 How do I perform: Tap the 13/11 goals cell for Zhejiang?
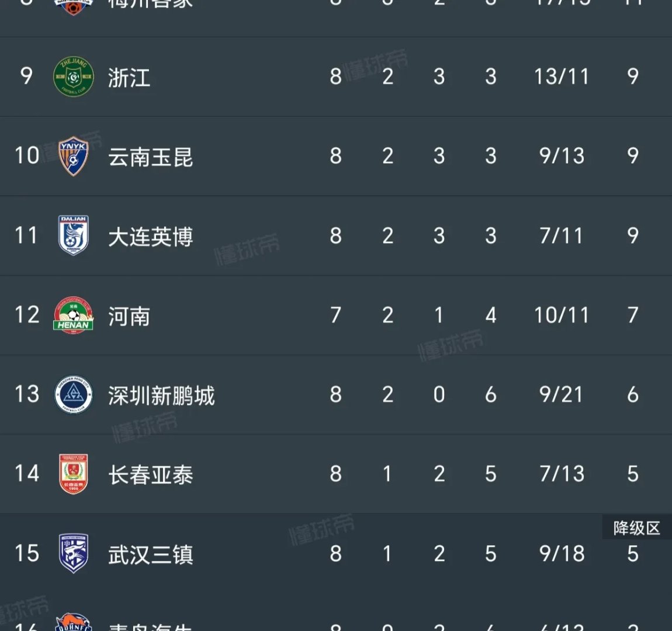click(562, 77)
